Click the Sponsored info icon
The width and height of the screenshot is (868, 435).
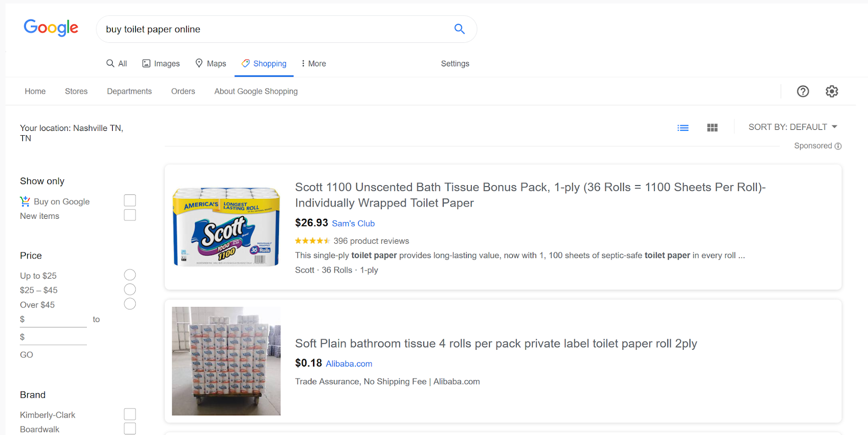click(x=838, y=146)
